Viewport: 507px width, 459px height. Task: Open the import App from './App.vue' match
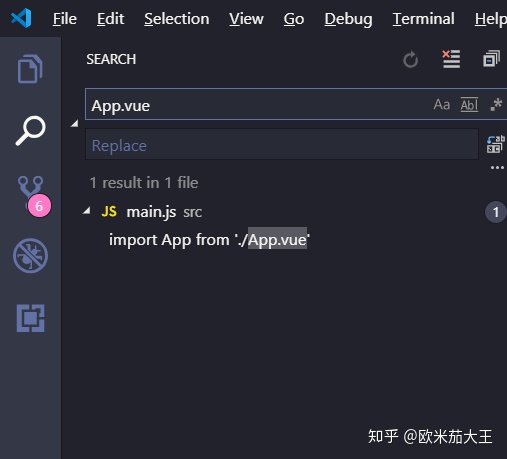(x=209, y=240)
